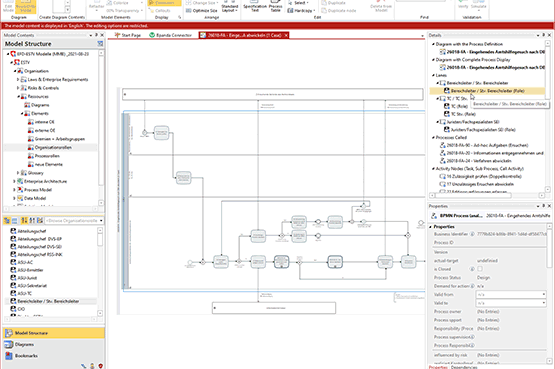Close the 26018-FA diagram tab
The height and width of the screenshot is (369, 555).
point(286,35)
